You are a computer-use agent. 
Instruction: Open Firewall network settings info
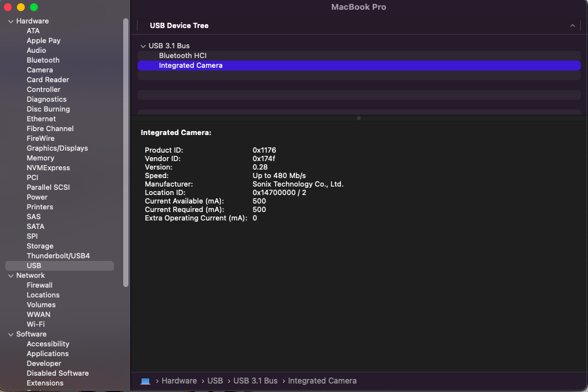click(40, 285)
